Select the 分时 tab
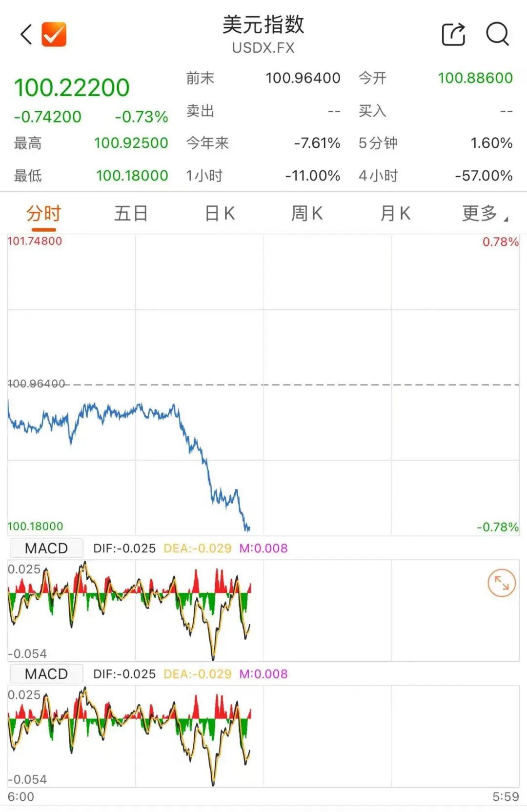 click(x=43, y=214)
